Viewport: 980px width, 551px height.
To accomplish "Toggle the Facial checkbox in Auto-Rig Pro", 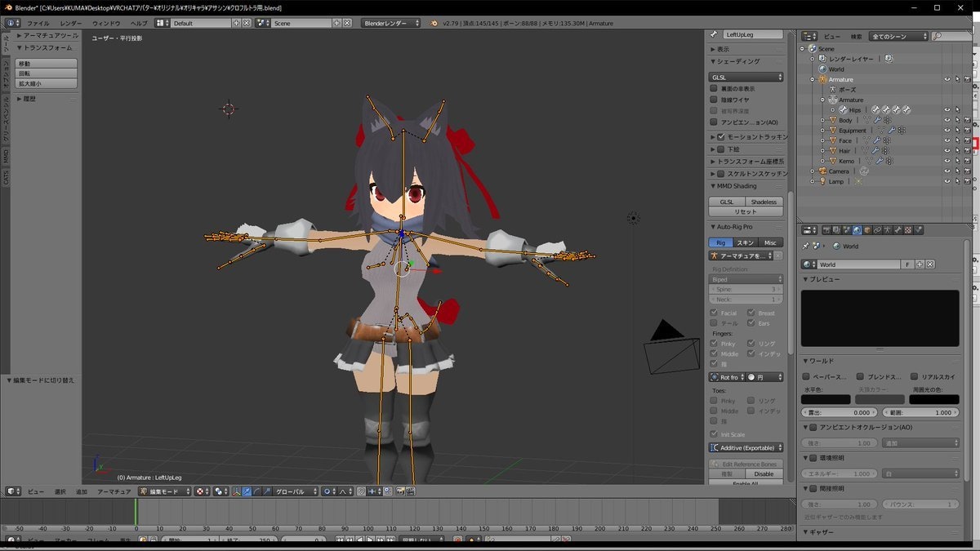I will click(714, 313).
